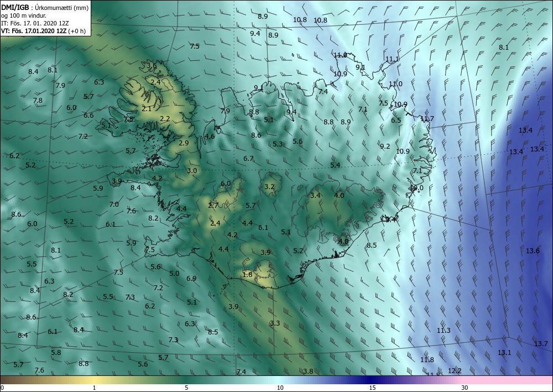This screenshot has height=392, width=553.
Task: Click the '30' label on the color scale
Action: (x=465, y=388)
